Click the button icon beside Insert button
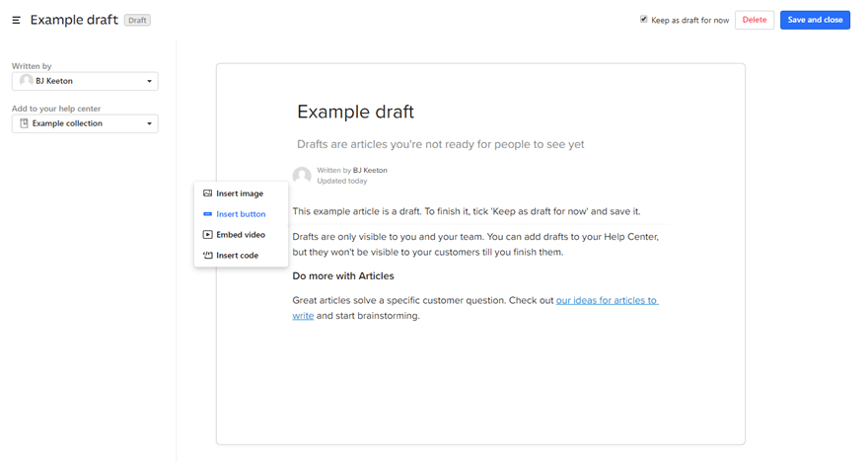Viewport: 868px width, 462px height. pos(207,214)
